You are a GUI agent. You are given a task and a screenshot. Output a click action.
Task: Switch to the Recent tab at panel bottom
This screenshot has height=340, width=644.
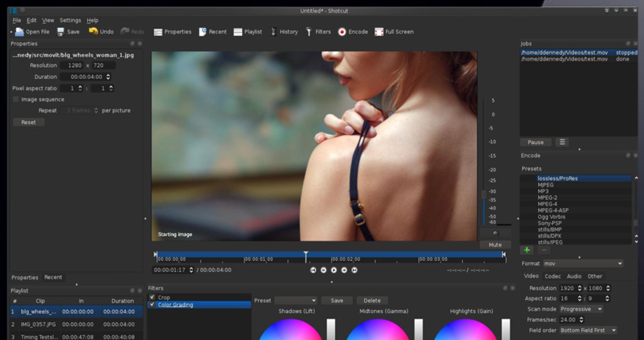(x=53, y=277)
